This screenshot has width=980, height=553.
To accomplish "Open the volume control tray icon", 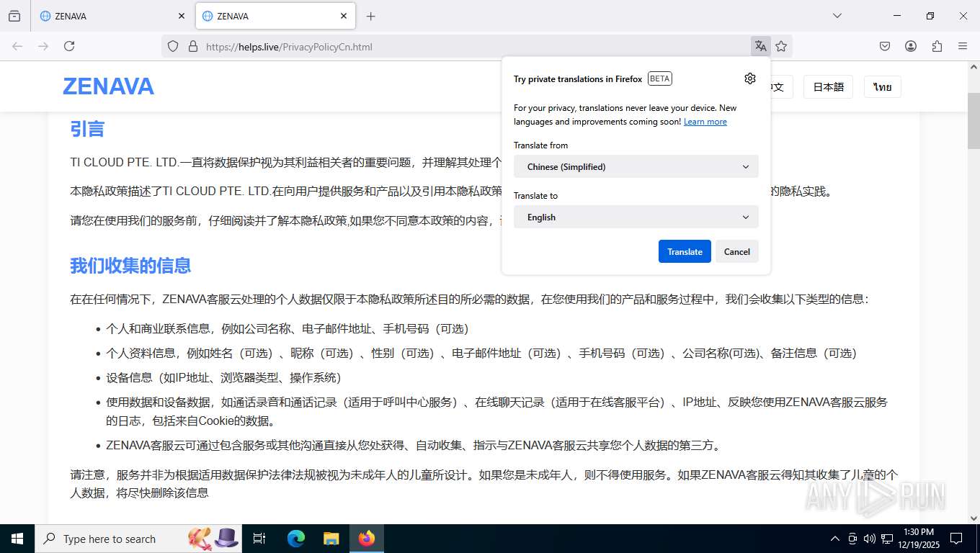I will (869, 539).
